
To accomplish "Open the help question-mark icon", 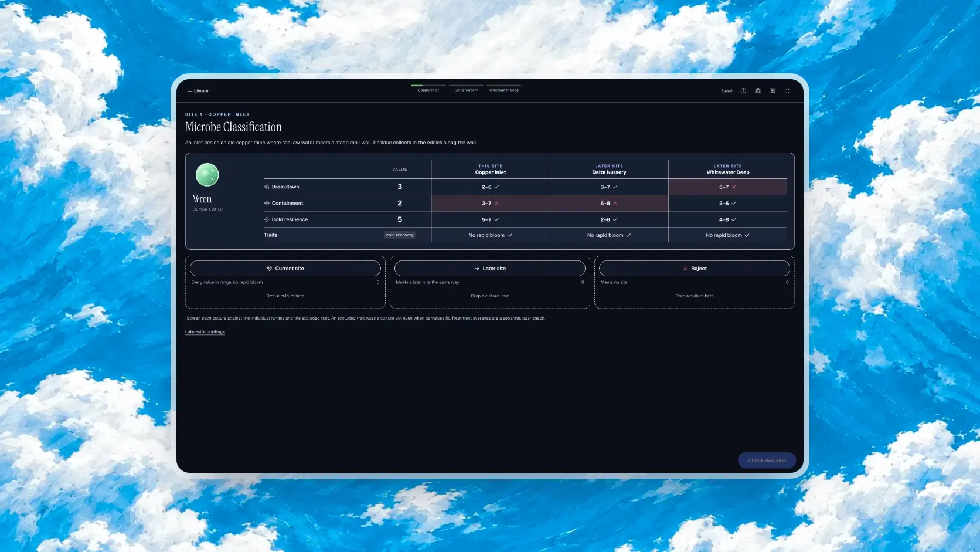I will (743, 91).
